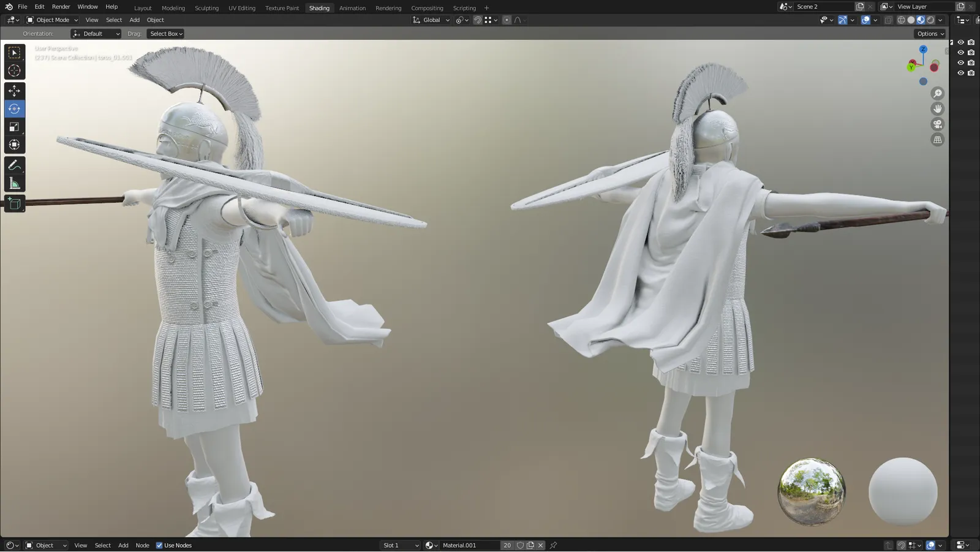This screenshot has height=552, width=980.
Task: Click the Zoom view magnifier icon
Action: (938, 93)
